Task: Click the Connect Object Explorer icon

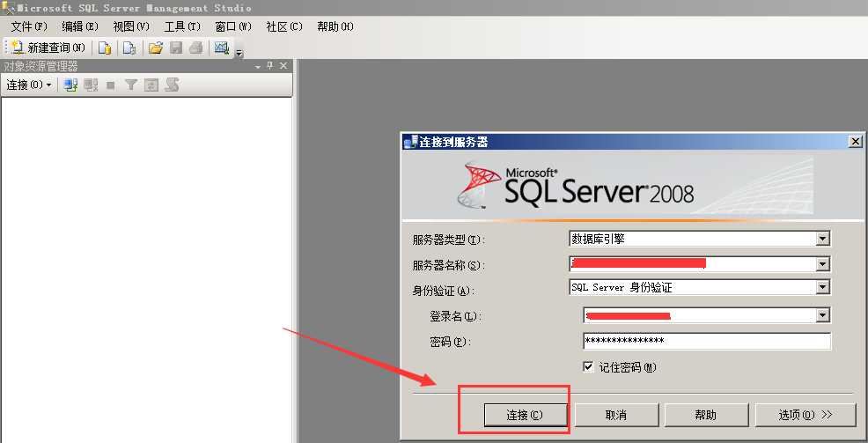Action: tap(70, 85)
